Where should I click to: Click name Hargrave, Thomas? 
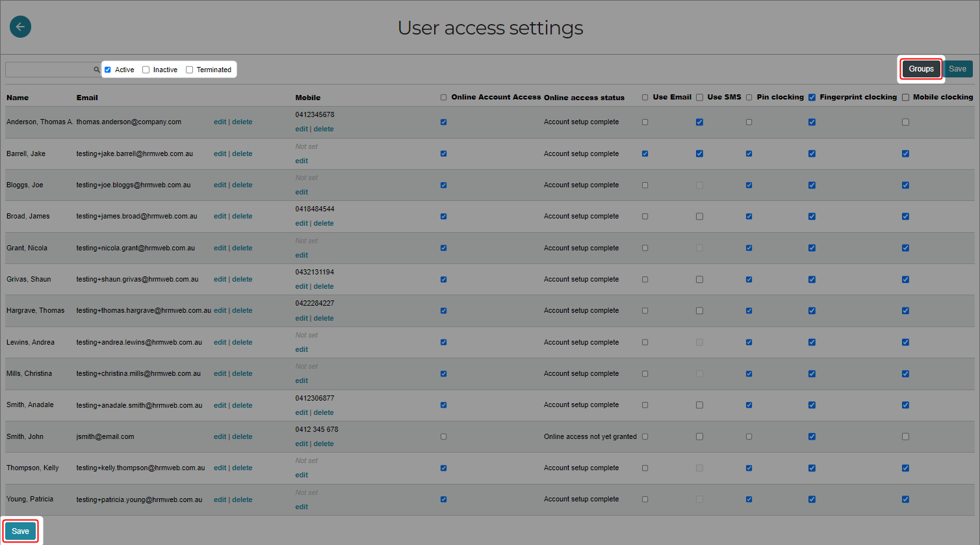point(36,311)
